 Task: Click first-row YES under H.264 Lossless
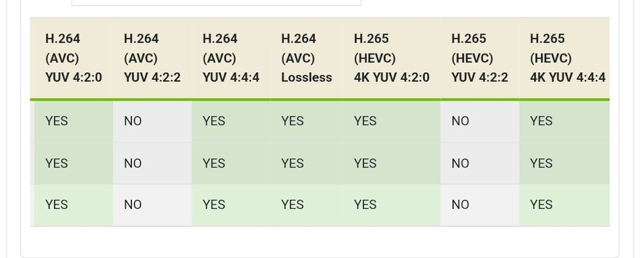292,121
